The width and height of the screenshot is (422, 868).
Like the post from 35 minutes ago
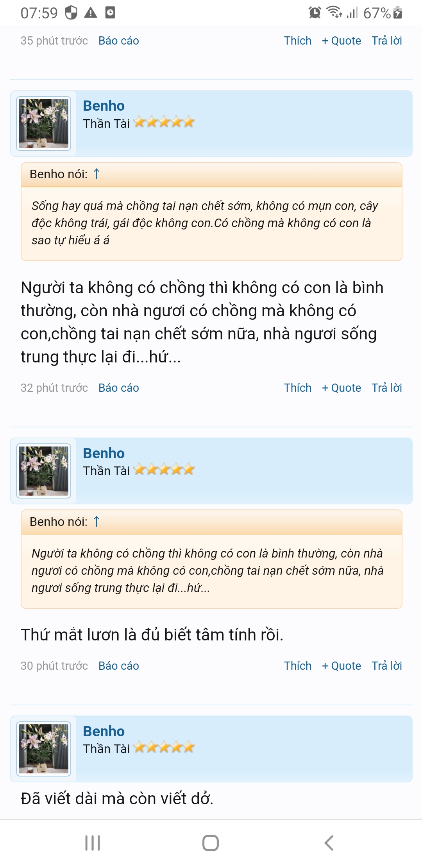click(x=297, y=41)
